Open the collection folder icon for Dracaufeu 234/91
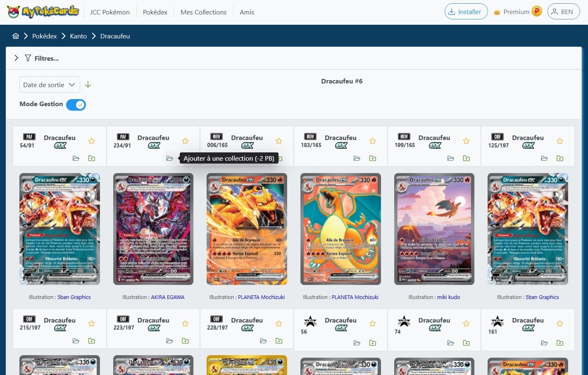Viewport: 588px width, 375px height. pyautogui.click(x=170, y=158)
